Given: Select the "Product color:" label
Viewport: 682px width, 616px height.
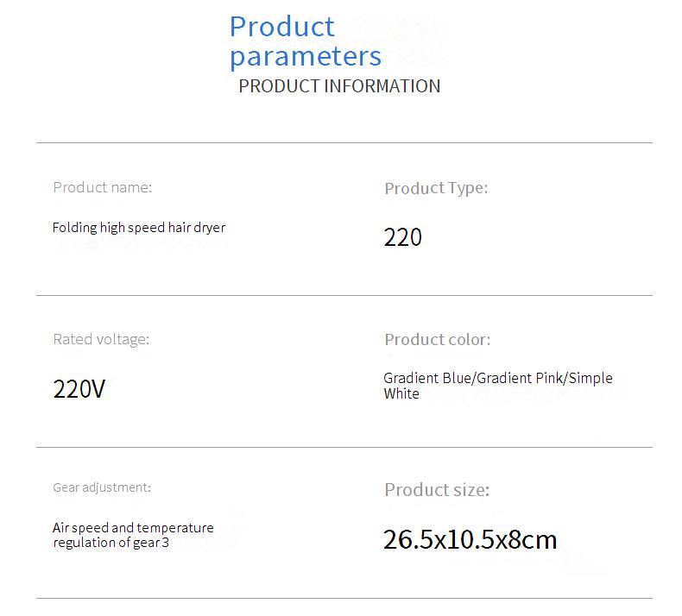Looking at the screenshot, I should (437, 340).
